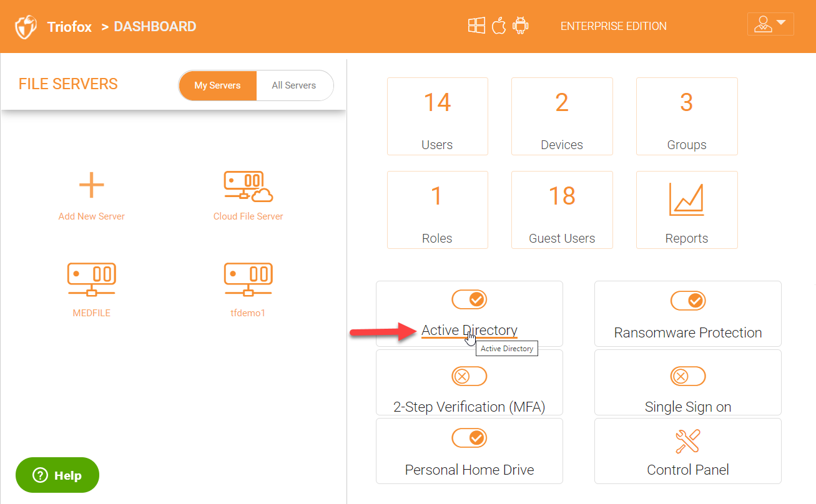The width and height of the screenshot is (816, 504).
Task: Click the Personal Home Drive label
Action: [x=469, y=470]
